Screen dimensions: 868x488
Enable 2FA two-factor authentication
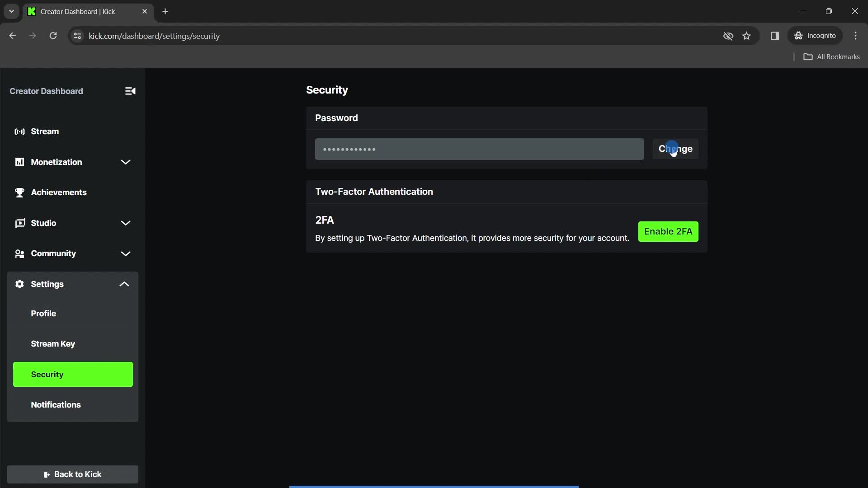tap(668, 231)
